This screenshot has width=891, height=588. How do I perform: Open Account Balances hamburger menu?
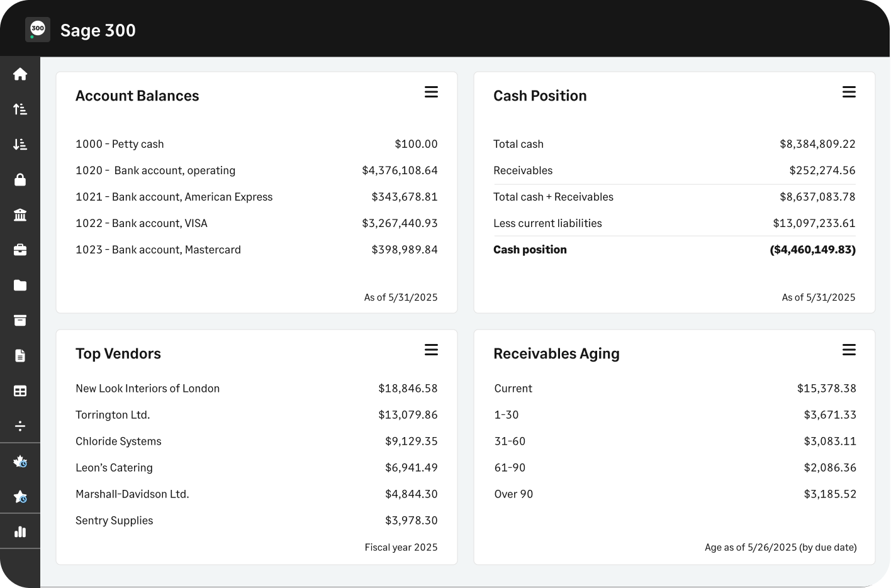[431, 92]
